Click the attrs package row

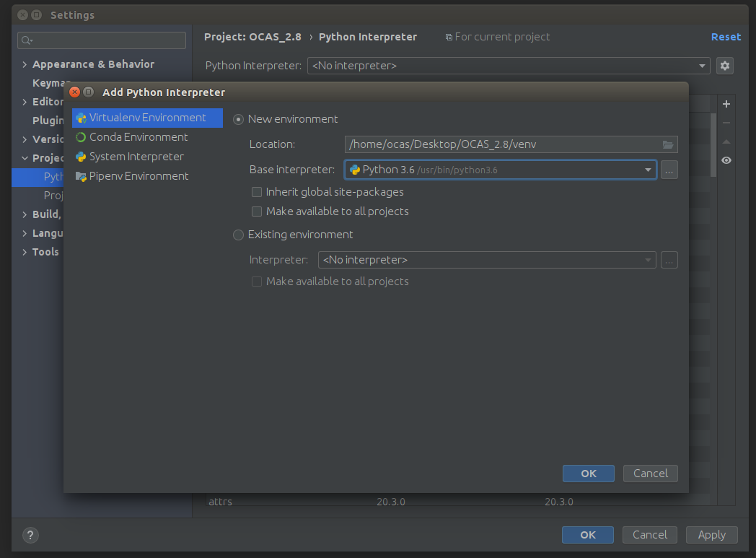[x=458, y=502]
